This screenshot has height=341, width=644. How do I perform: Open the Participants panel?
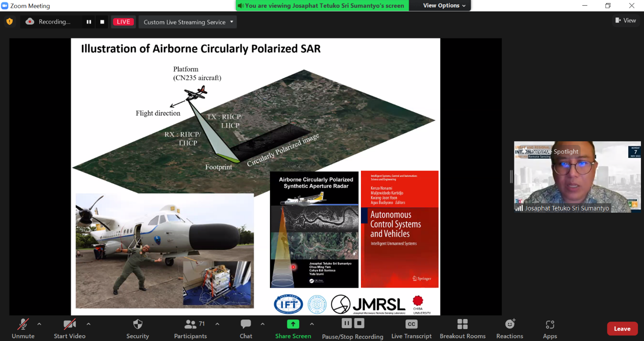coord(190,324)
